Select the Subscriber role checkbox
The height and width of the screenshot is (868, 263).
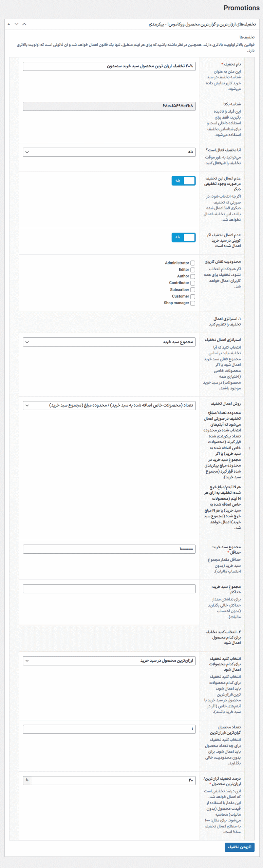pyautogui.click(x=193, y=290)
